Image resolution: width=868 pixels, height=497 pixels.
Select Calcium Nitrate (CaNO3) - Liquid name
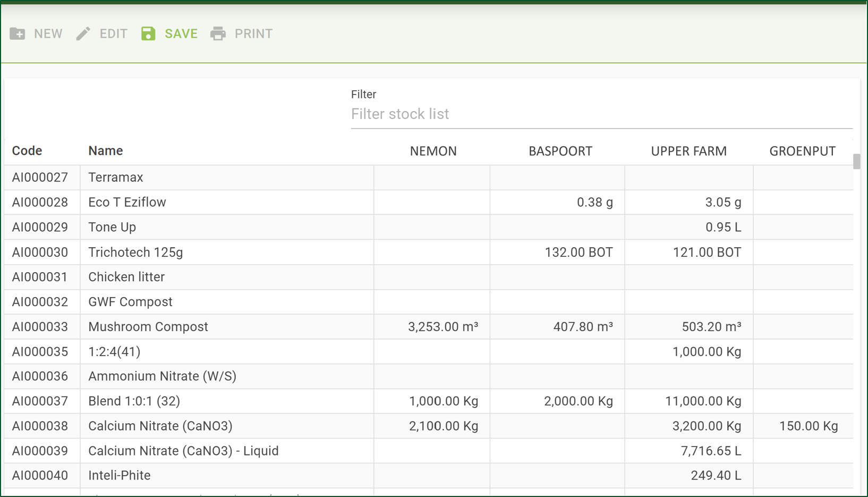pos(183,451)
